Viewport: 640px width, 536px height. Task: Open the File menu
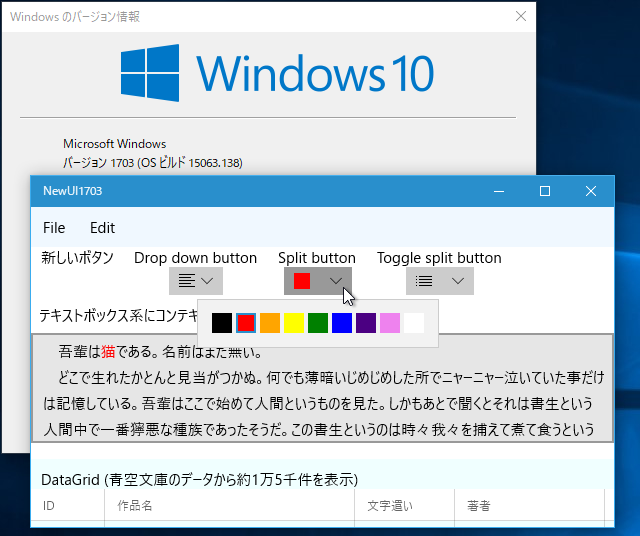(x=54, y=228)
